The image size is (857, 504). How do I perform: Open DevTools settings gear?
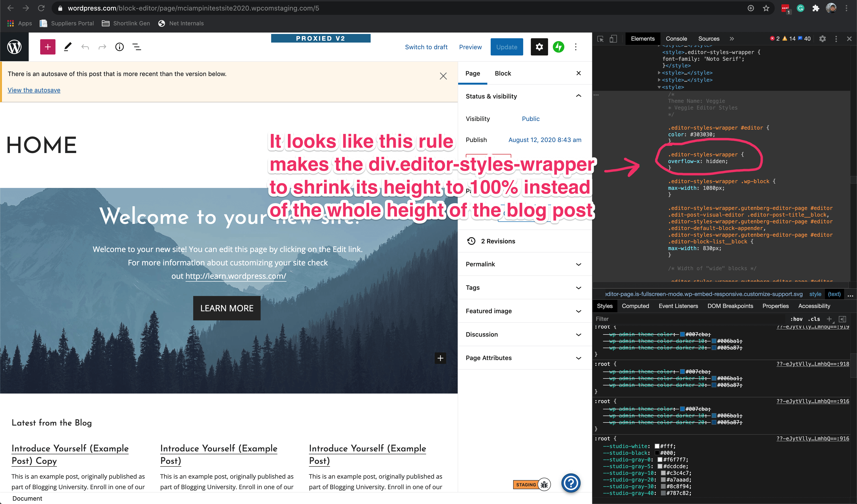pos(822,39)
